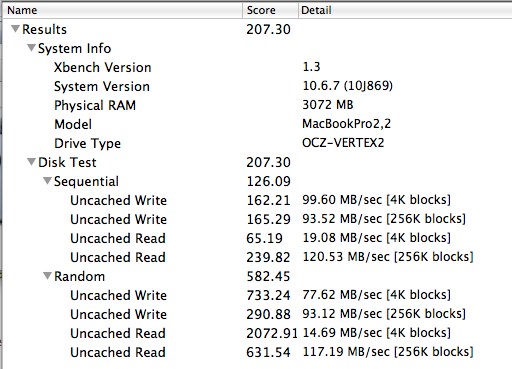Select the Model row
Image resolution: width=512 pixels, height=369 pixels.
pos(257,124)
